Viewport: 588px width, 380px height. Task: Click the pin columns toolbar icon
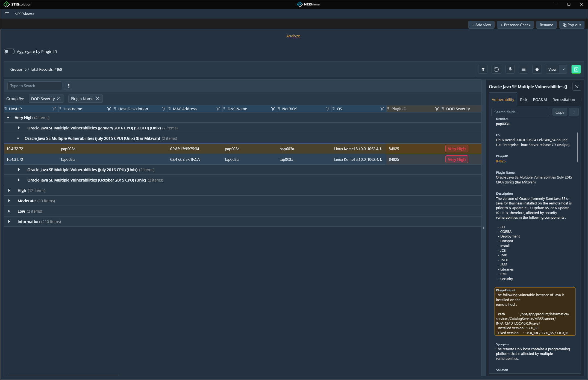point(510,69)
